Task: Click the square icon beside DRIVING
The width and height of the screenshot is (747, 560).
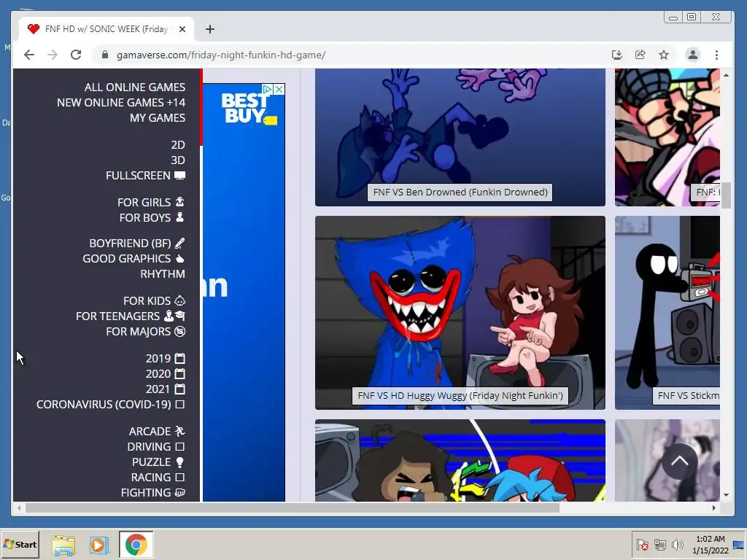Action: (x=179, y=447)
